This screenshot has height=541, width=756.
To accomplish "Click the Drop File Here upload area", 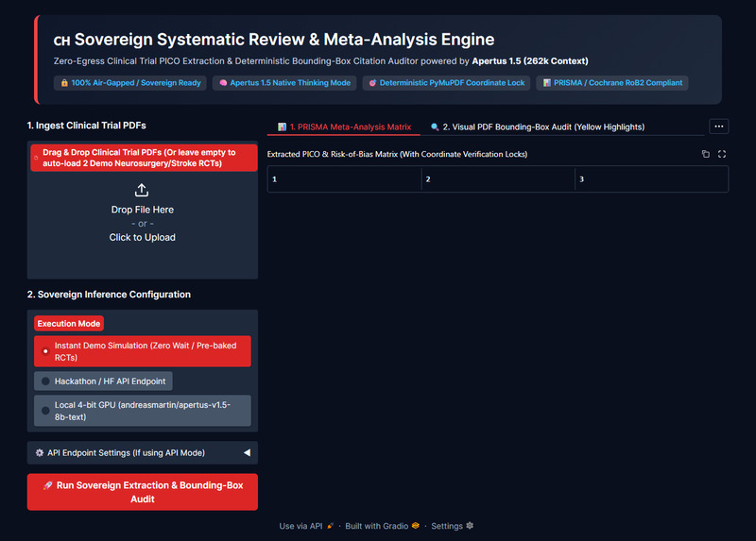I will (143, 210).
